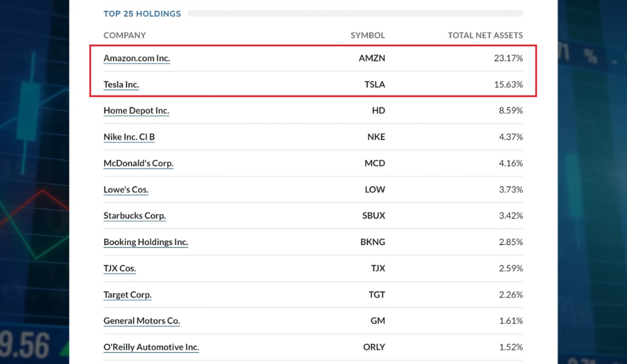The width and height of the screenshot is (627, 364).
Task: Select the HD ticker symbol
Action: pyautogui.click(x=379, y=111)
